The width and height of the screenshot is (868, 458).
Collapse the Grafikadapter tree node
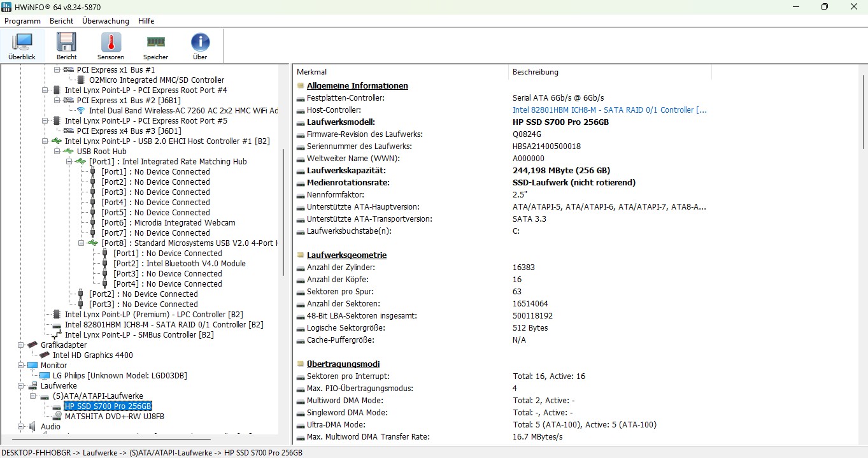click(22, 345)
